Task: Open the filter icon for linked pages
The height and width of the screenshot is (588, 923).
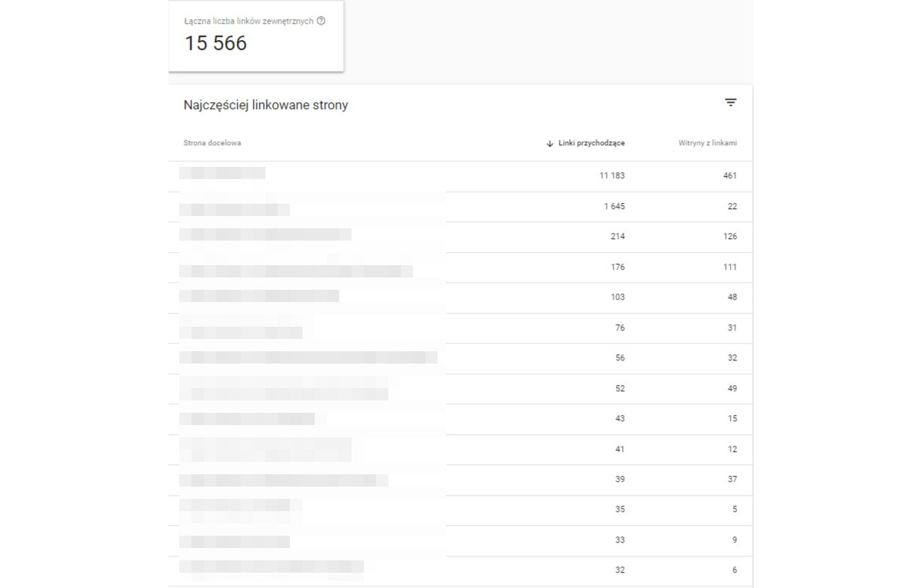Action: [x=731, y=103]
